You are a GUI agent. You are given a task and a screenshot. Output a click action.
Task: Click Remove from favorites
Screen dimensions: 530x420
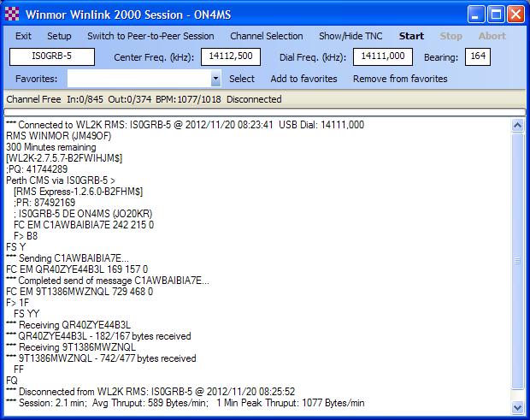[400, 79]
